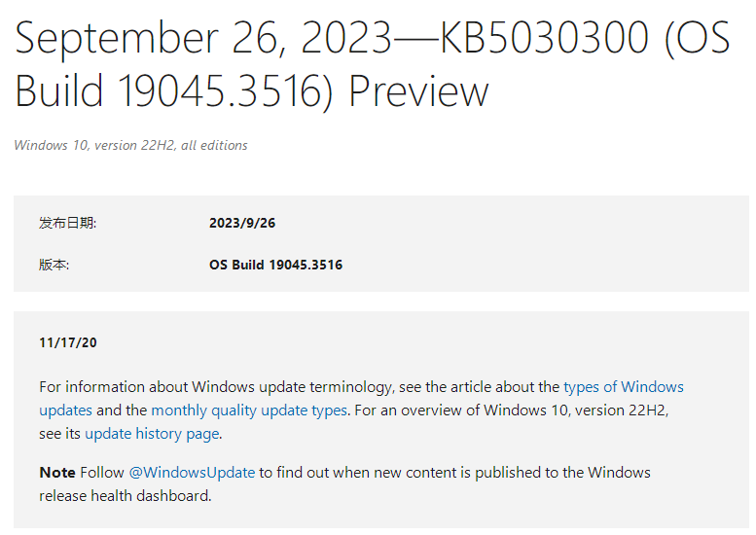Click the bold "11/17/20" date text
The width and height of the screenshot is (756, 535).
coord(68,342)
